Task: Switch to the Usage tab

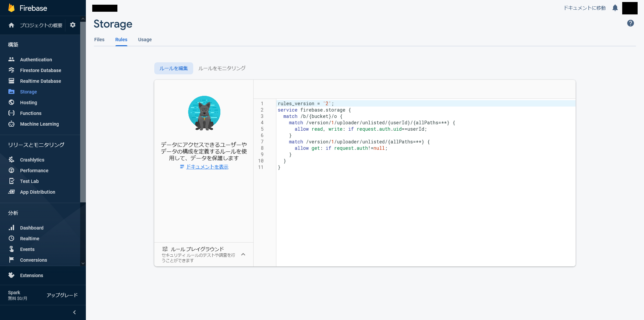Action: 145,40
